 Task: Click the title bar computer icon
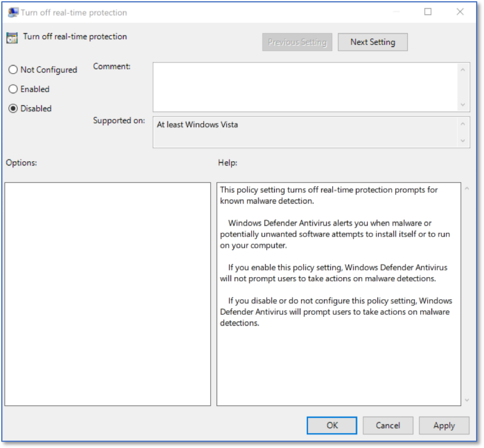(x=13, y=12)
